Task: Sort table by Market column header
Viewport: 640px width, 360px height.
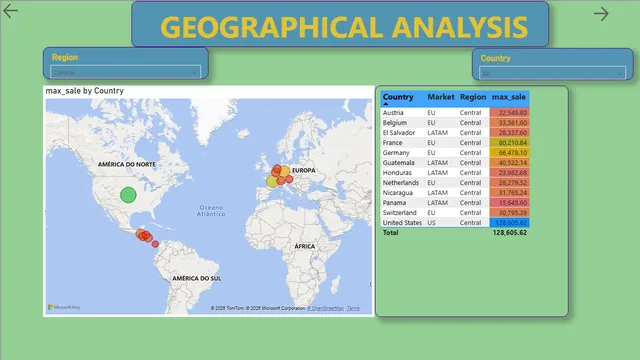Action: coord(440,97)
